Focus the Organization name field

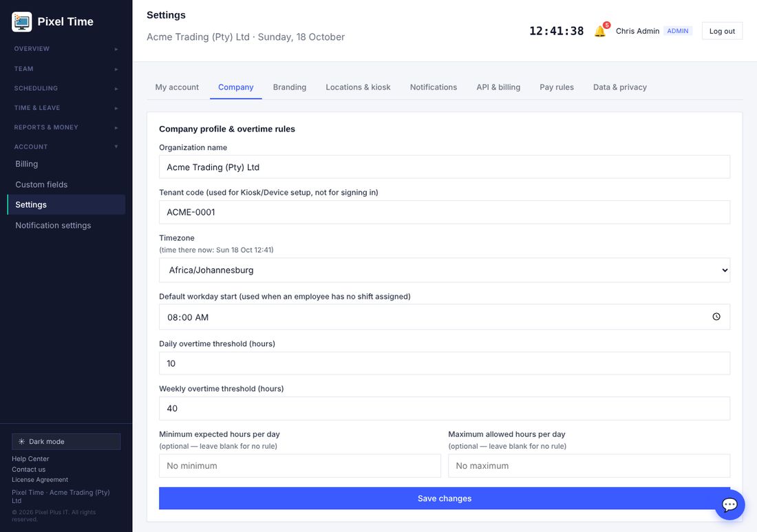point(444,167)
